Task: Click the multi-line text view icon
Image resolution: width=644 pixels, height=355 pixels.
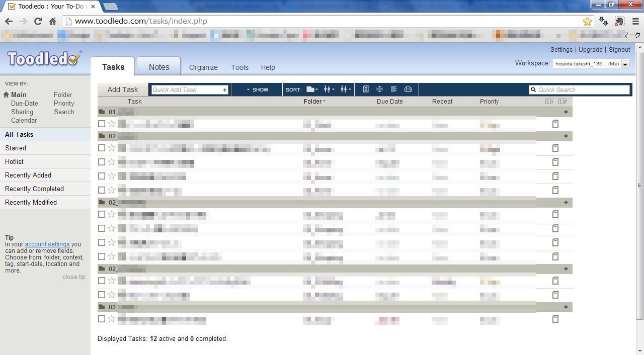Action: [394, 90]
